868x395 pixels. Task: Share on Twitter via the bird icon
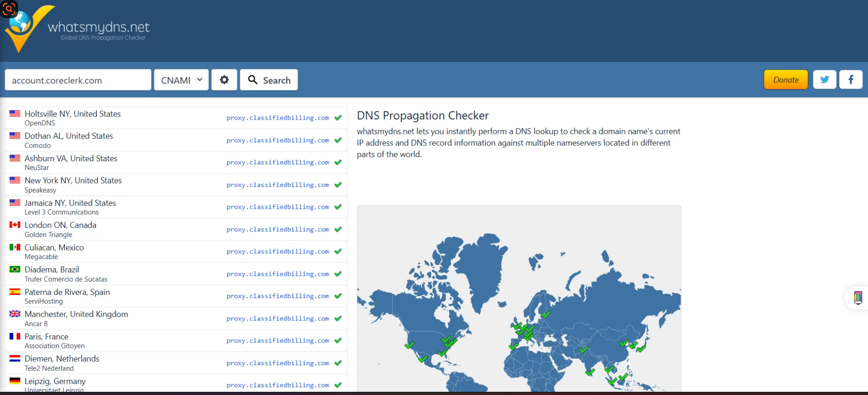pyautogui.click(x=824, y=80)
